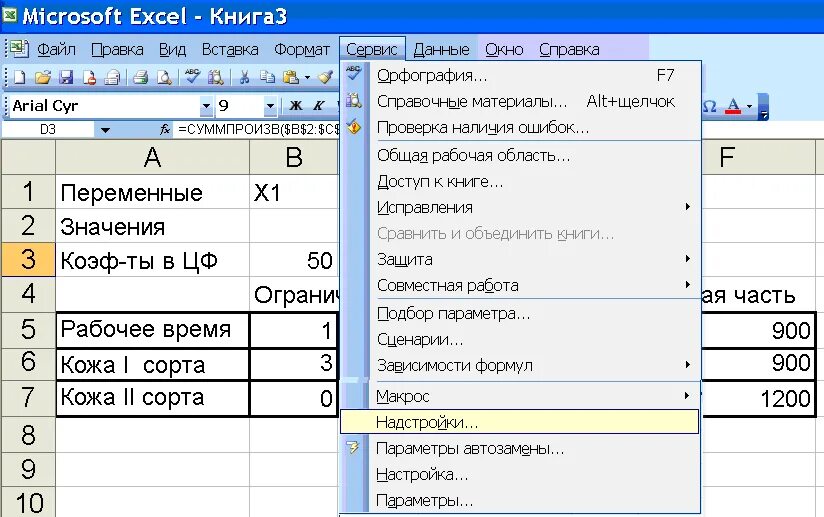Choose Подбор параметра... entry
This screenshot has width=824, height=517.
point(520,314)
